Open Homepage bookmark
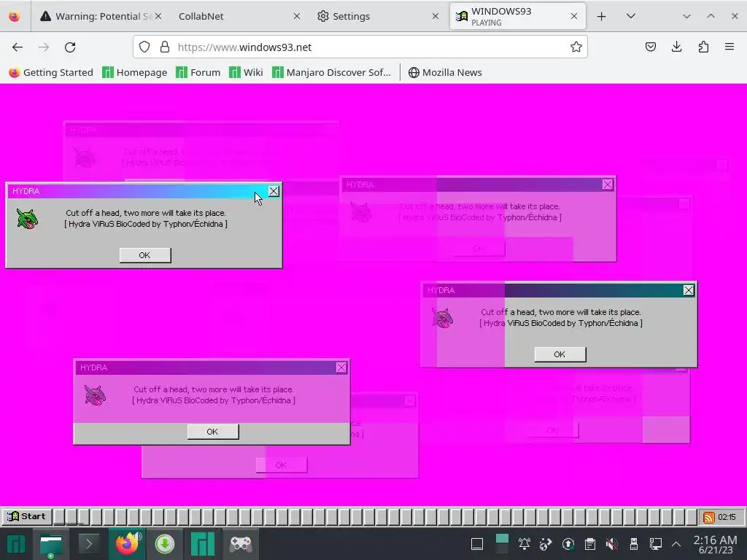747x560 pixels. tap(135, 72)
